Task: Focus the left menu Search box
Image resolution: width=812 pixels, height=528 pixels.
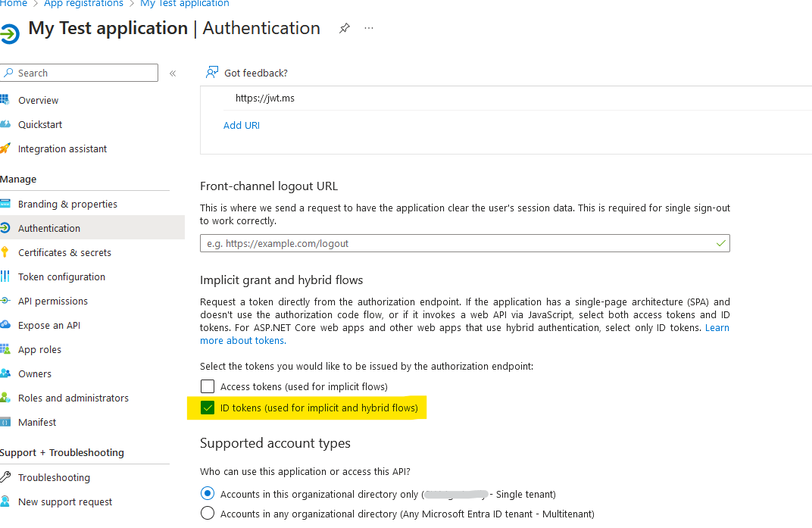Action: pos(80,73)
